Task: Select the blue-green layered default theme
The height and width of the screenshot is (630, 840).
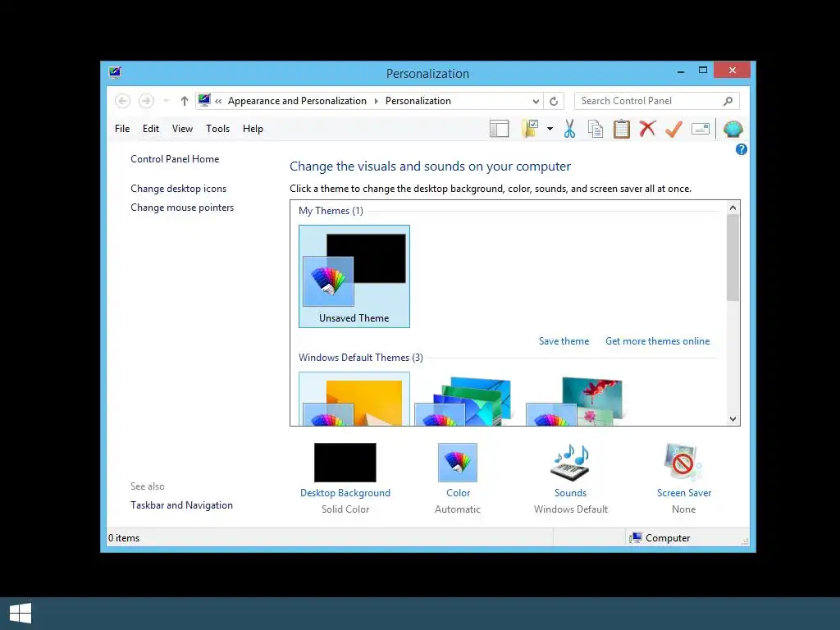Action: coord(466,400)
